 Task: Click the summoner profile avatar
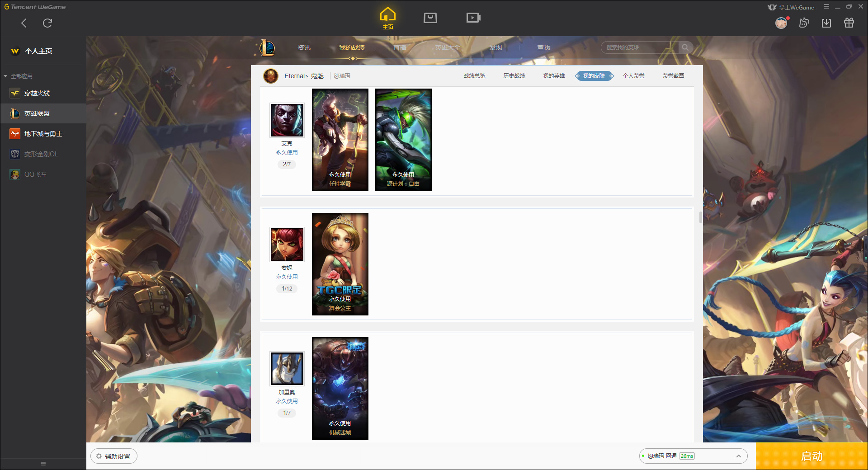click(271, 76)
